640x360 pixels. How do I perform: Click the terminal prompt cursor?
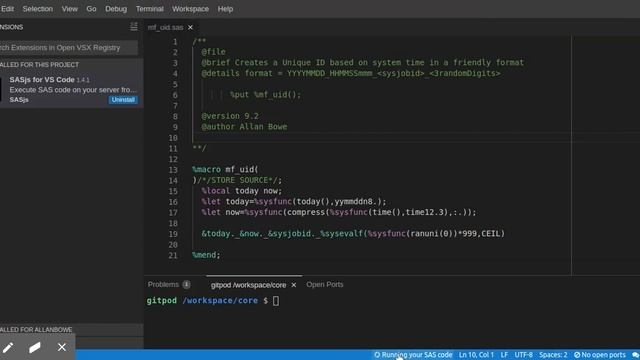click(276, 301)
